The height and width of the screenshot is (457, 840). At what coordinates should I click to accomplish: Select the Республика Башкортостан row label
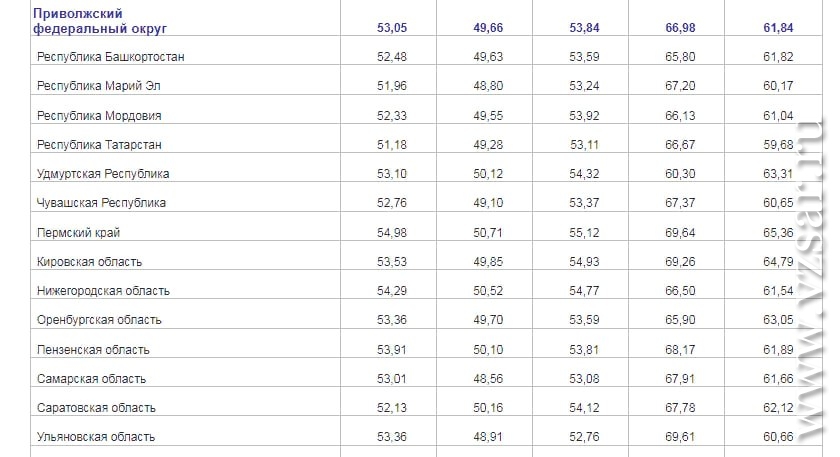pyautogui.click(x=110, y=57)
